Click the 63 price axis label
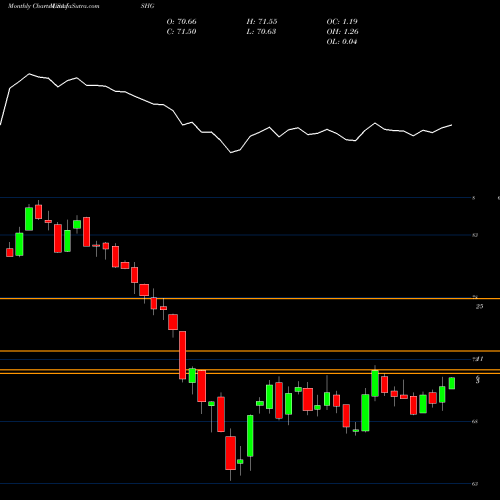Viewport: 500px width, 500px height. coord(475,484)
